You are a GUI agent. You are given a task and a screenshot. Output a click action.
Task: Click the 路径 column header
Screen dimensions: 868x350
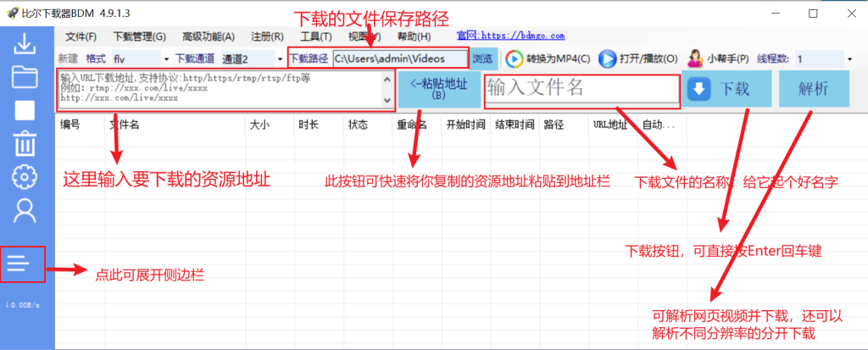coord(564,125)
